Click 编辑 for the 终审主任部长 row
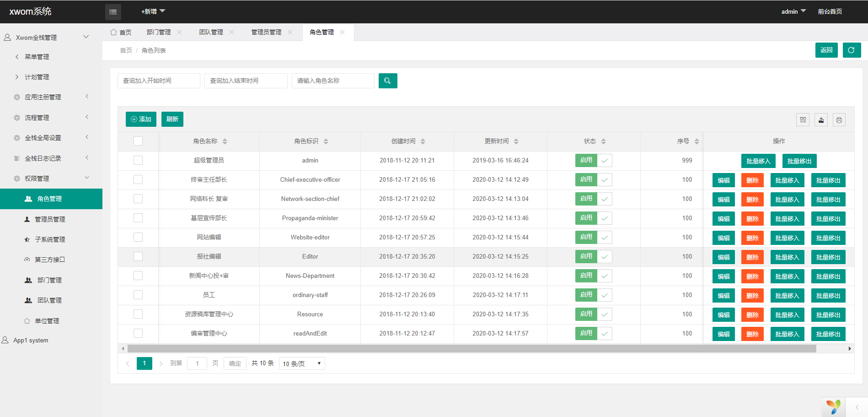The image size is (868, 417). click(x=723, y=180)
